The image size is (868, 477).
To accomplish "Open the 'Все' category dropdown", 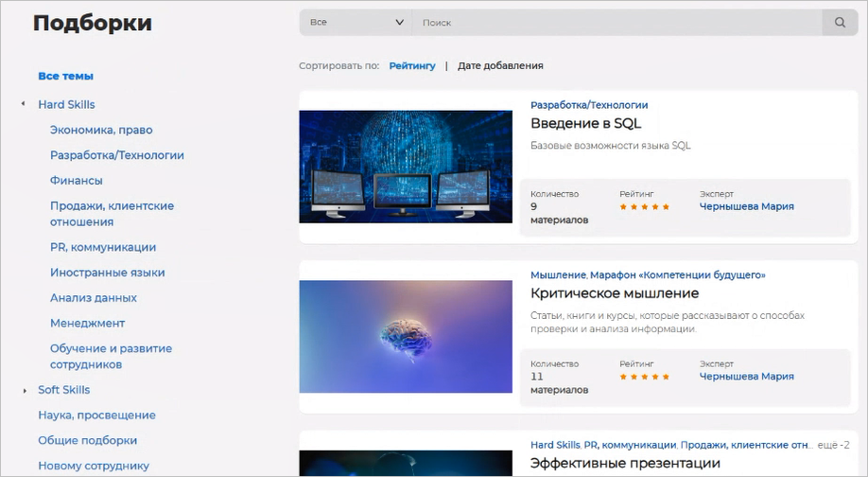I will tap(356, 23).
